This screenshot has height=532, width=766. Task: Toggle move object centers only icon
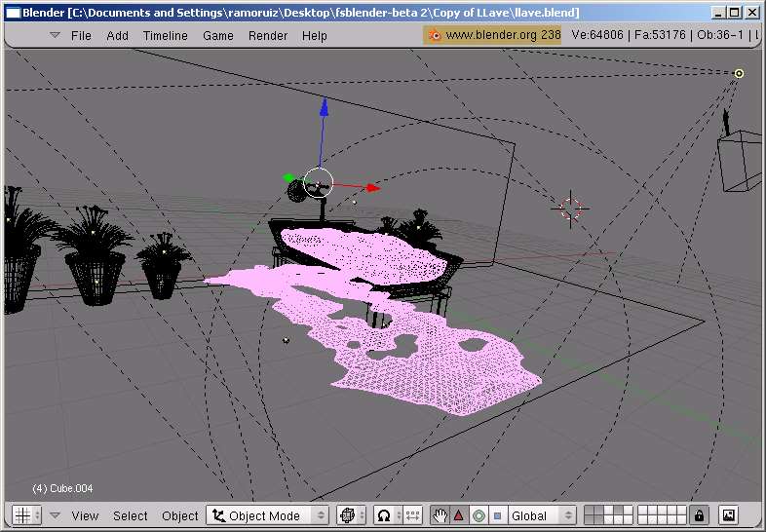413,515
